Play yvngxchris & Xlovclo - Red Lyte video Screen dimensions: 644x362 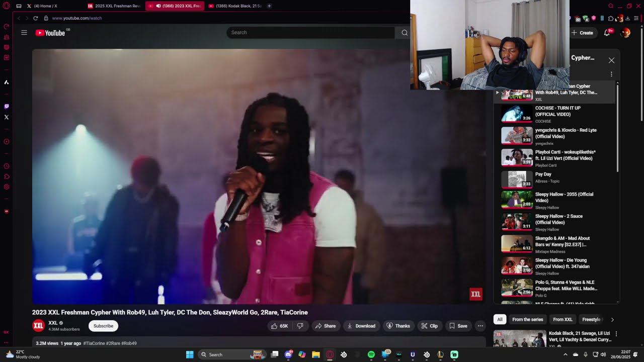tap(555, 136)
